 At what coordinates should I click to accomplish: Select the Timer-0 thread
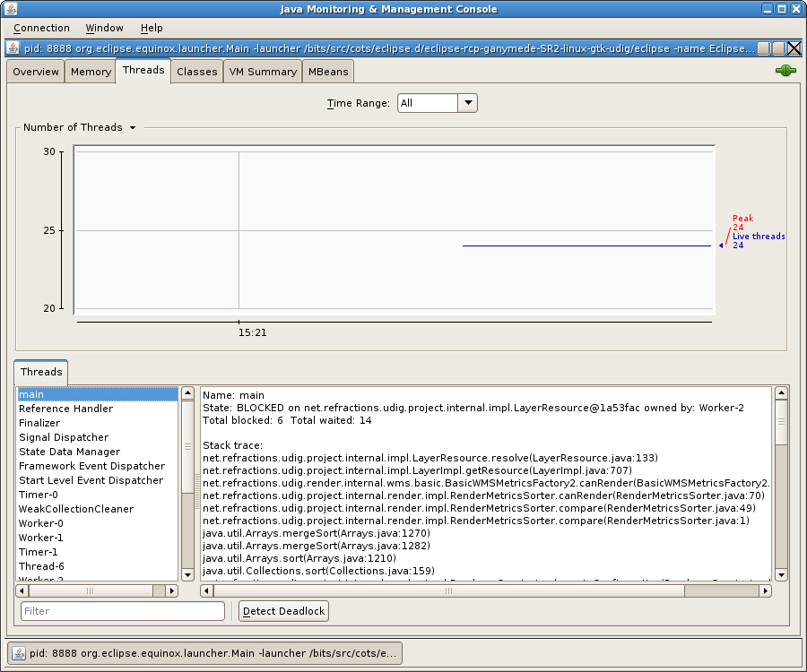[x=98, y=495]
